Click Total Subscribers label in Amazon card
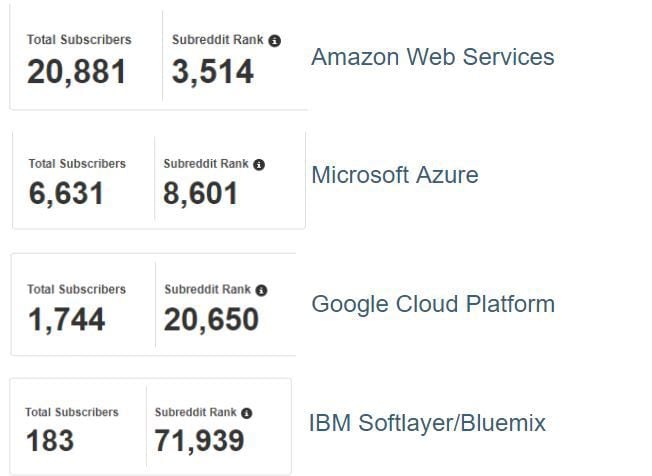 point(79,40)
